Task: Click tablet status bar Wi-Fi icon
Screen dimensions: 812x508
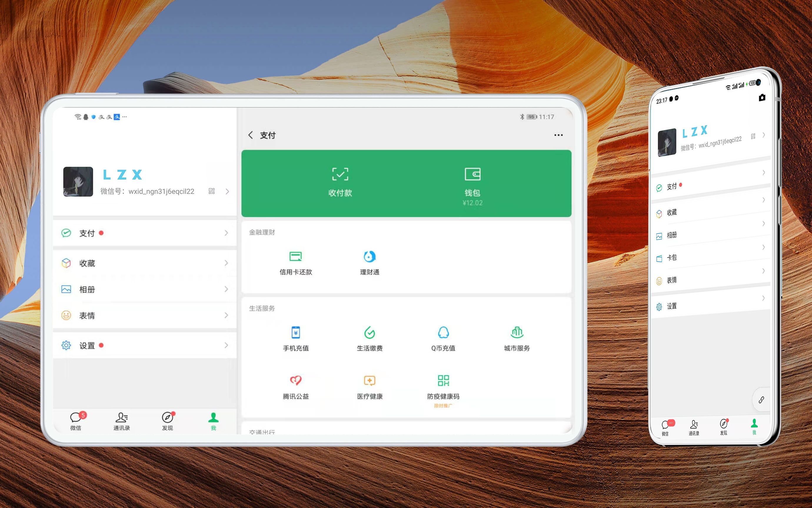Action: [78, 117]
